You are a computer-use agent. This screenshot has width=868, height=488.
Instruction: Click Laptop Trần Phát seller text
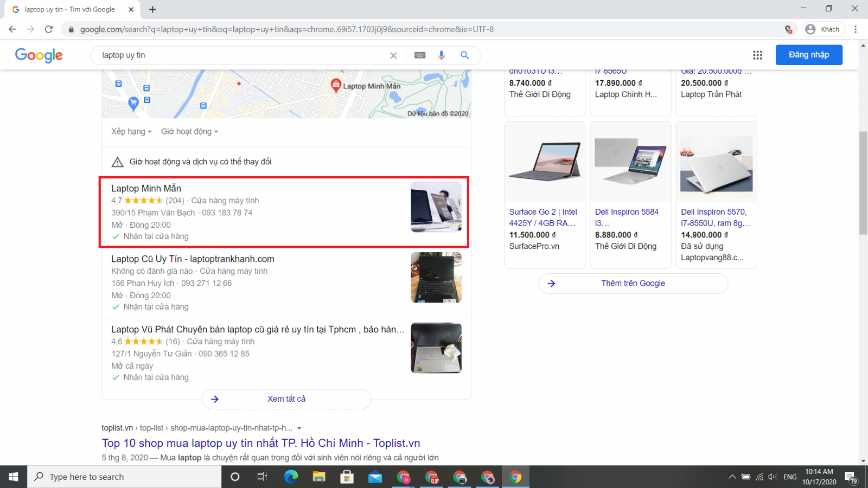(x=711, y=94)
